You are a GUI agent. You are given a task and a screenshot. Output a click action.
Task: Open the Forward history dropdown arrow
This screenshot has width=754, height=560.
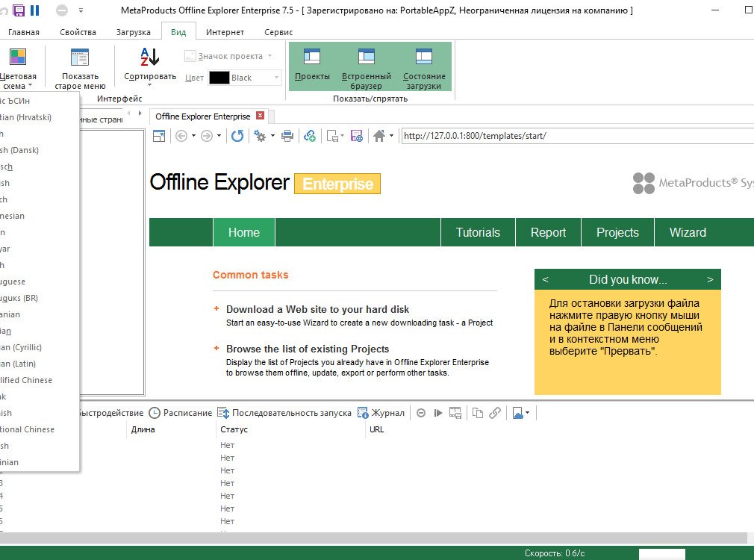tap(219, 136)
